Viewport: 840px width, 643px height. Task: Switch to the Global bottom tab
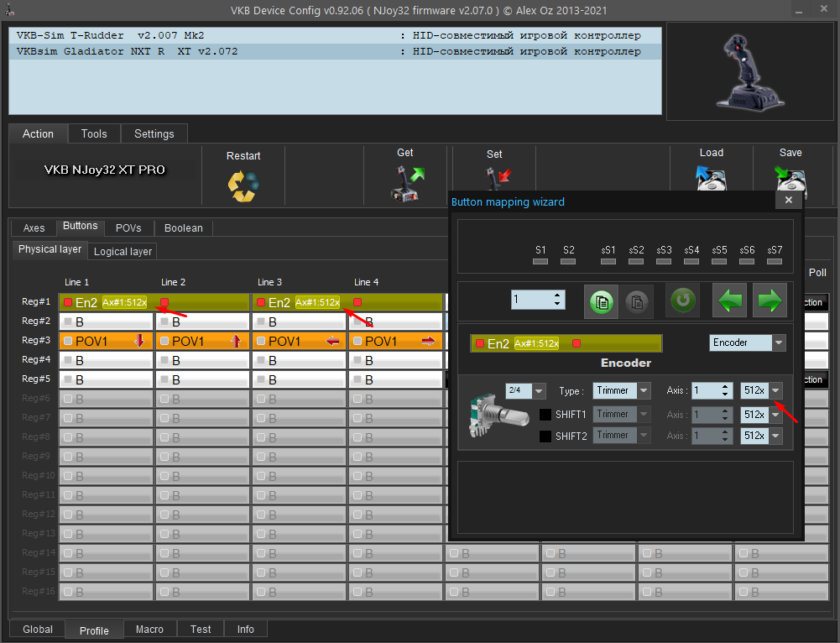[38, 629]
